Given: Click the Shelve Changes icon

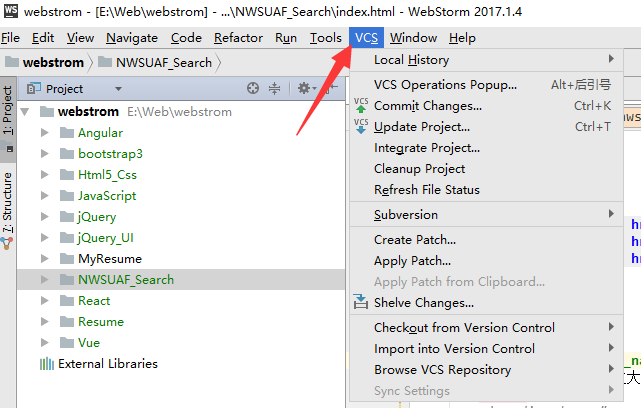Looking at the screenshot, I should tap(361, 302).
